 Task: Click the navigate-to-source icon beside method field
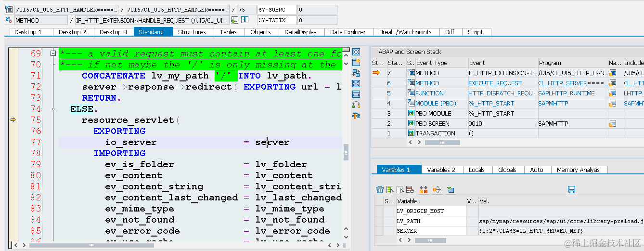pos(234,20)
